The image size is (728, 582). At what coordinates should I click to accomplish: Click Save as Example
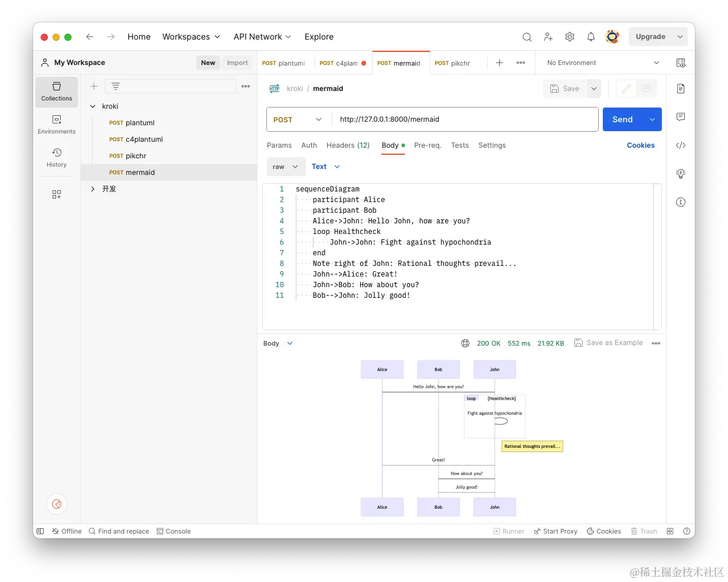pyautogui.click(x=609, y=343)
